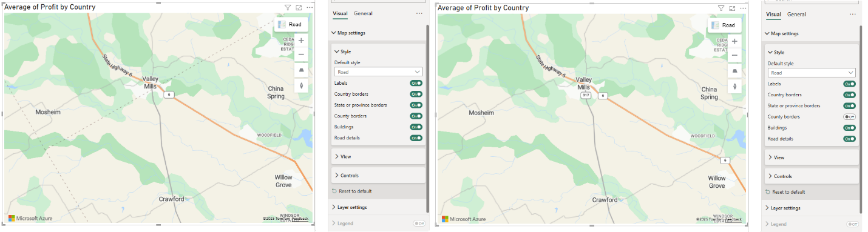
Task: Switch to Visual tab in left pane
Action: point(340,13)
